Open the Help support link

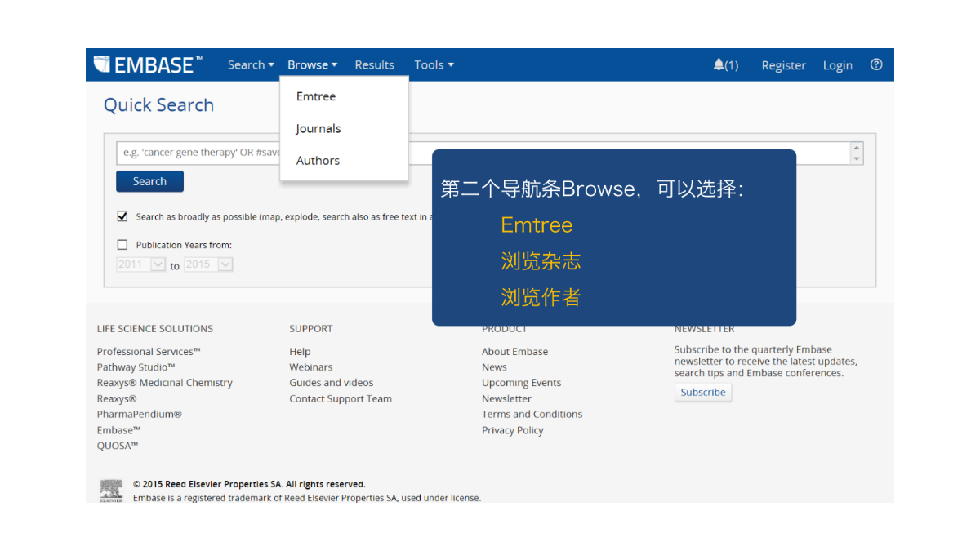click(x=300, y=351)
